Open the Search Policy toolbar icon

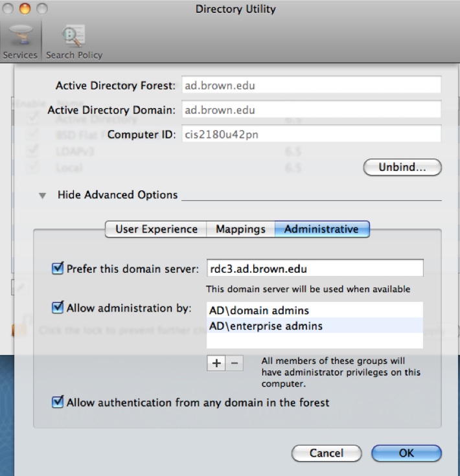(74, 42)
